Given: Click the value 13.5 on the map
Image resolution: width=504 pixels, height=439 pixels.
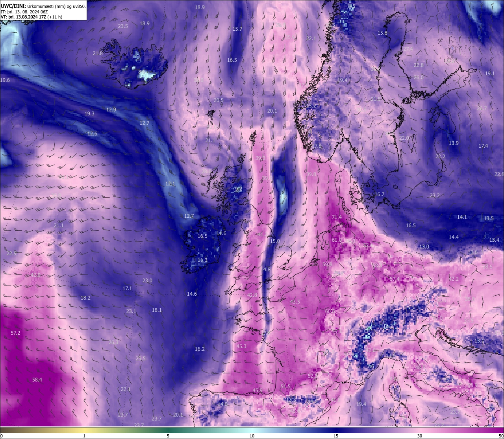Looking at the screenshot, I should coord(489,218).
